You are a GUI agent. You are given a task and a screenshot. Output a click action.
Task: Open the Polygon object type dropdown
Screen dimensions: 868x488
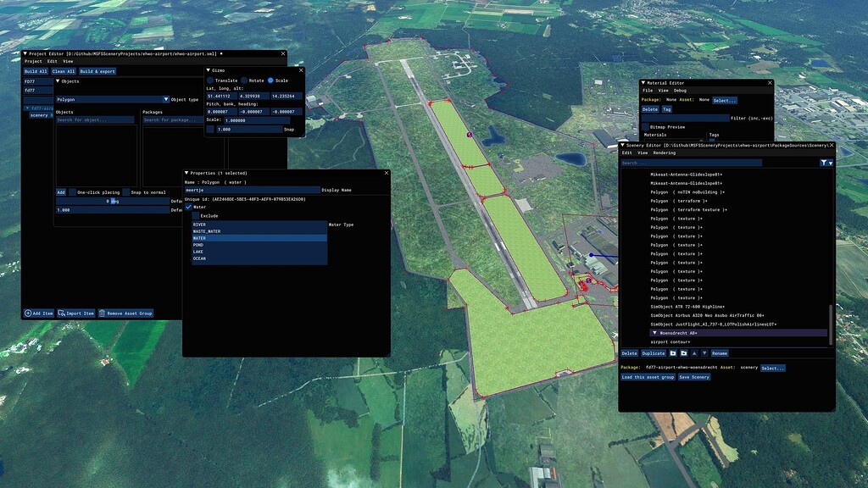click(x=166, y=99)
